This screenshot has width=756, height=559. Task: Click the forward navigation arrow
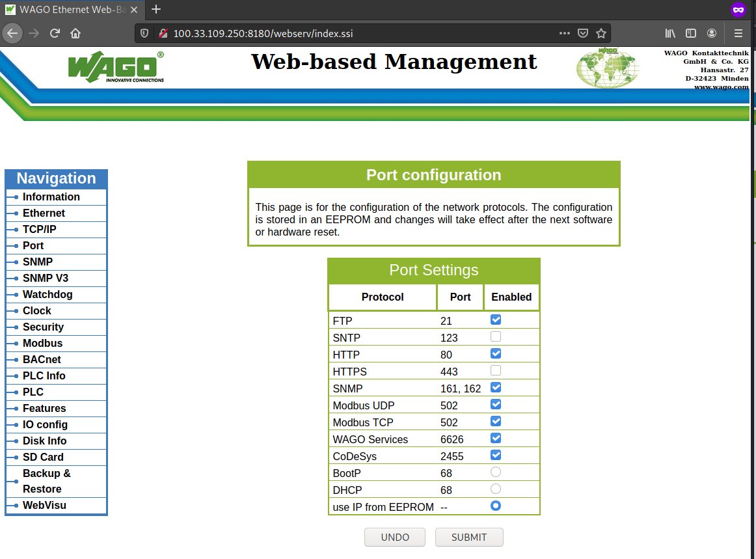coord(34,33)
